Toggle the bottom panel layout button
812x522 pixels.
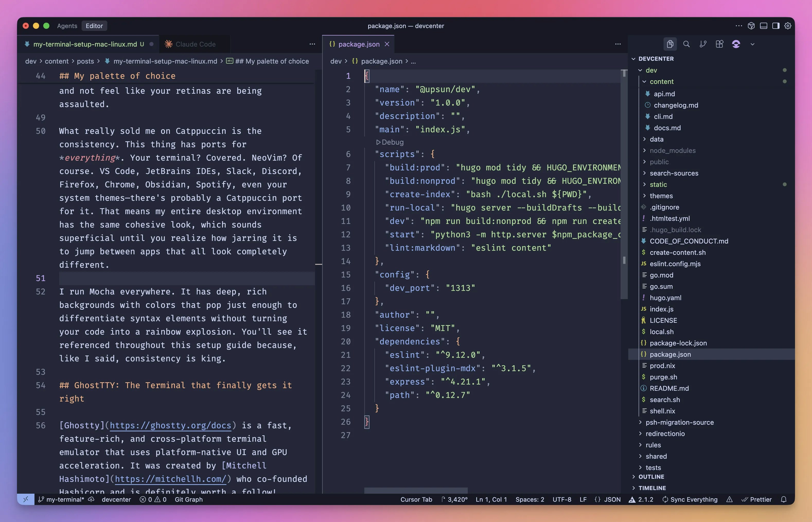point(763,26)
